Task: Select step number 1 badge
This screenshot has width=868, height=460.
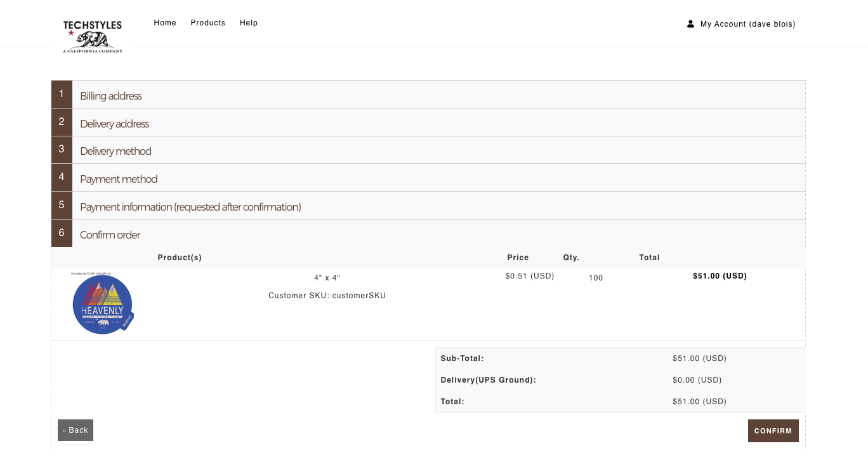Action: click(x=62, y=95)
